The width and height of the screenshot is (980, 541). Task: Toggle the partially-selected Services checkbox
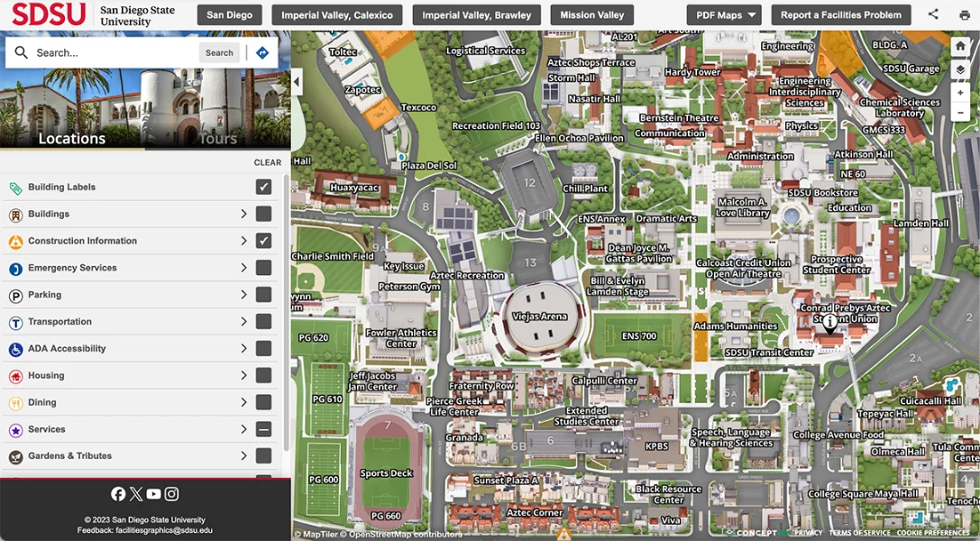tap(264, 429)
